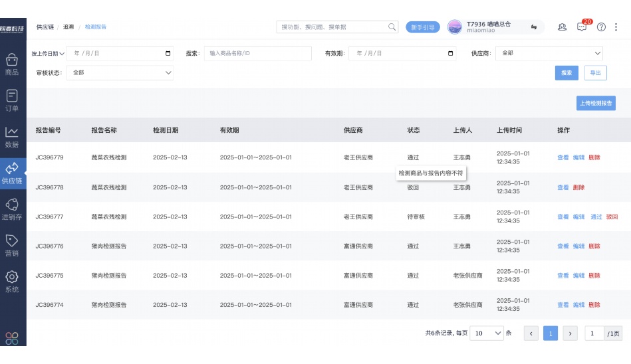The width and height of the screenshot is (631, 364).
Task: Click 供应链 in the breadcrumb
Action: point(45,27)
